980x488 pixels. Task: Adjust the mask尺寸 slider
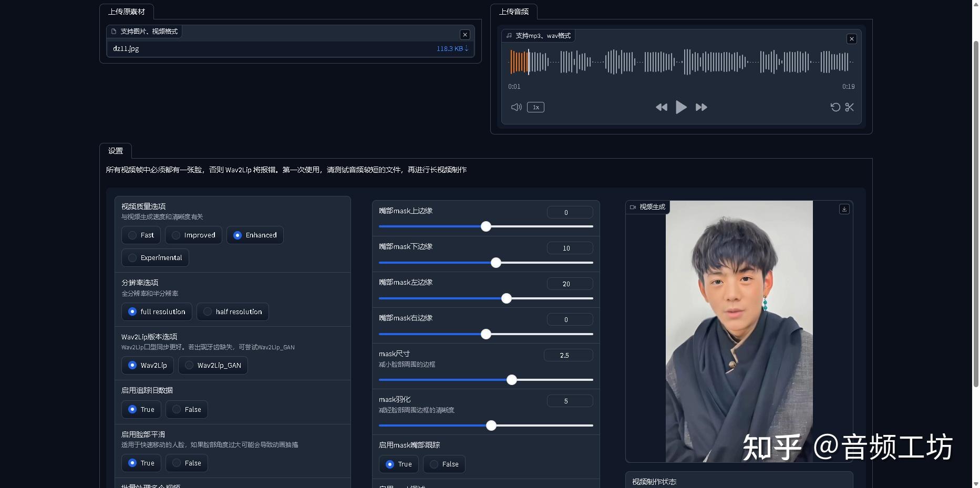coord(512,380)
